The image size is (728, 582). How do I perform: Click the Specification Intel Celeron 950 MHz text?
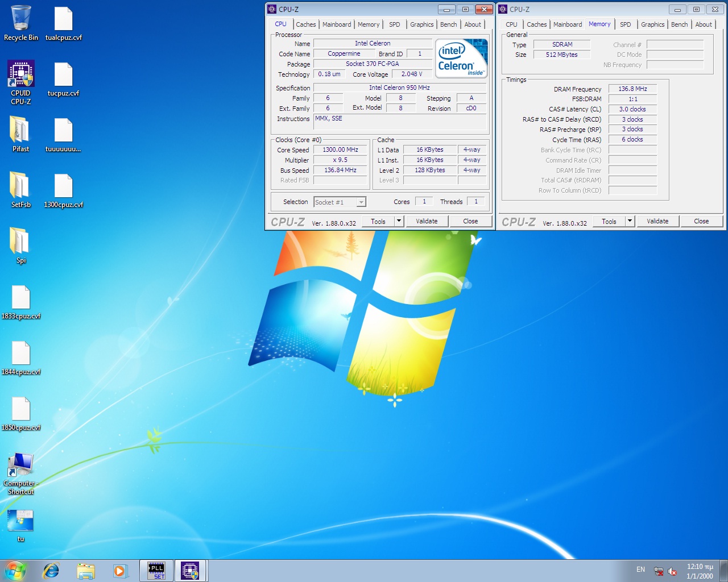[x=399, y=88]
